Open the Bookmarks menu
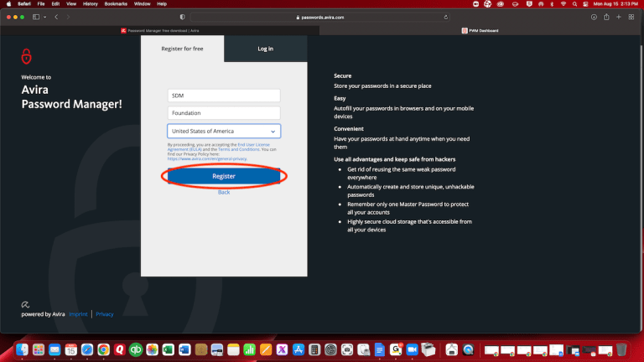Image resolution: width=644 pixels, height=362 pixels. click(x=116, y=3)
